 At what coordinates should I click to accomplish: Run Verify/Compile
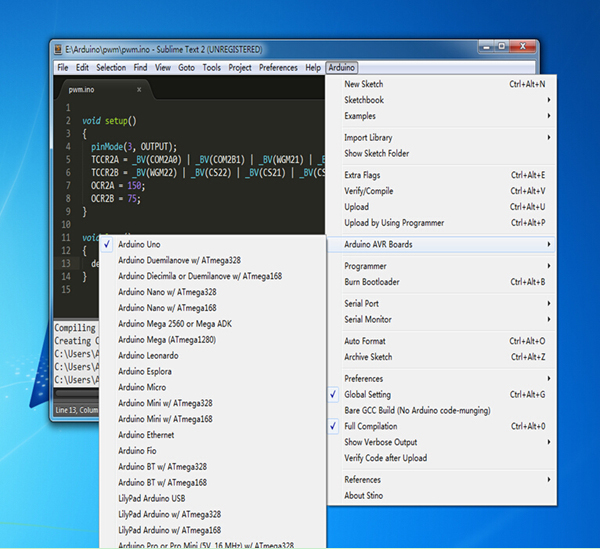[442, 191]
